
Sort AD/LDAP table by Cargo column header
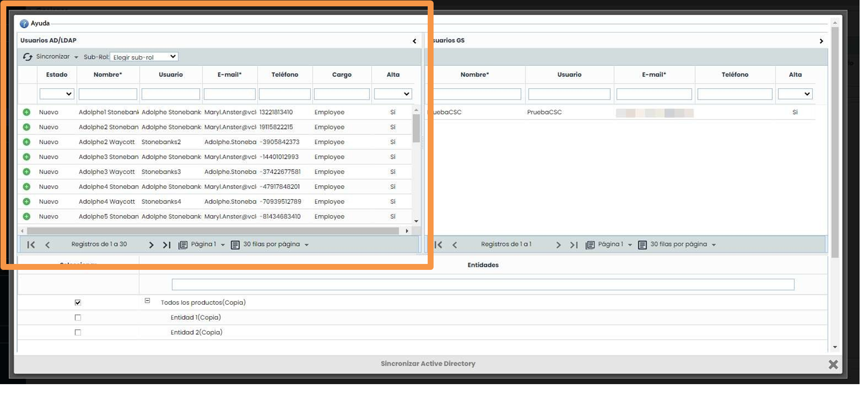341,75
